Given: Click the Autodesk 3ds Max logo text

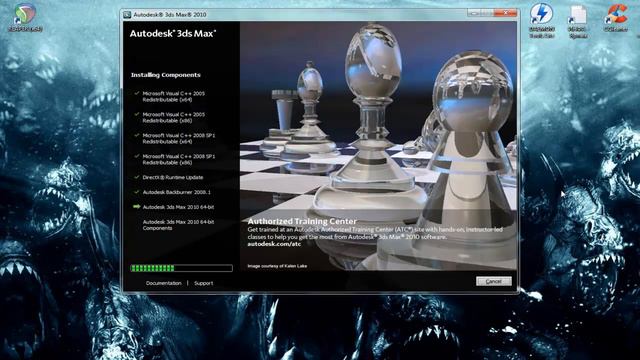Looking at the screenshot, I should click(x=173, y=33).
